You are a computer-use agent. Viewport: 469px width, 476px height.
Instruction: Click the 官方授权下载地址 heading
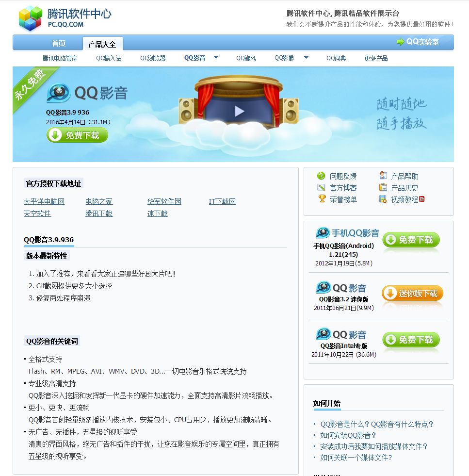53,183
